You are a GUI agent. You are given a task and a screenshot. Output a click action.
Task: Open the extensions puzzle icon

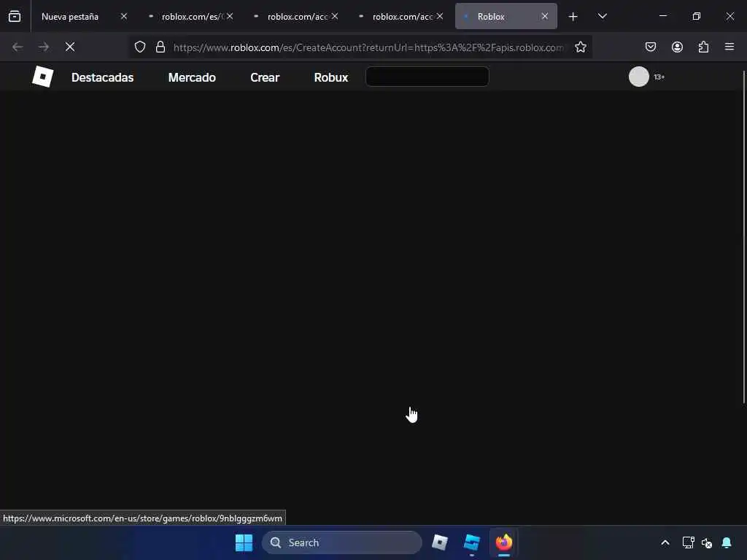703,47
